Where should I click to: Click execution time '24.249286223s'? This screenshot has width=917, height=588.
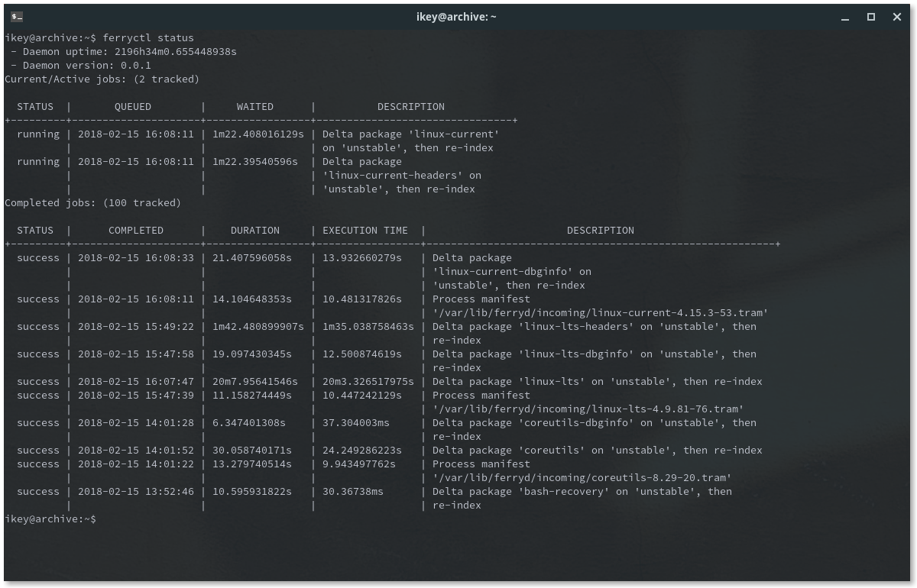click(x=362, y=450)
